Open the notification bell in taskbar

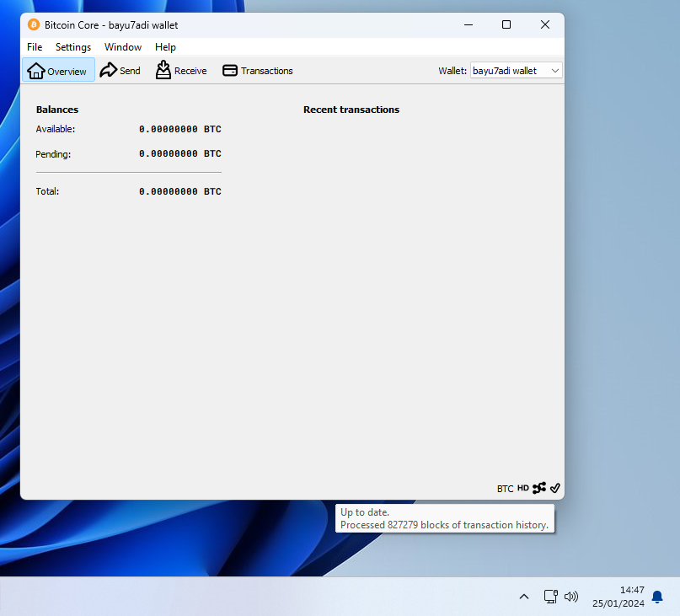(x=657, y=597)
